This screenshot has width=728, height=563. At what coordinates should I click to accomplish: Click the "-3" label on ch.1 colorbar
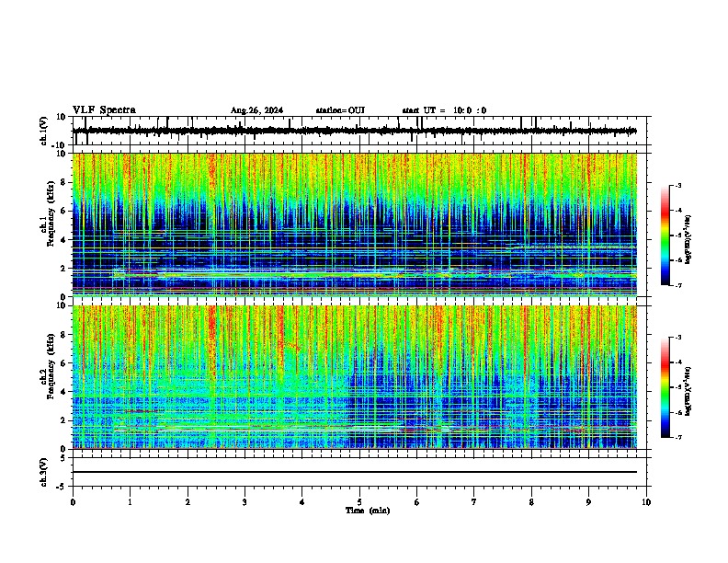pos(678,186)
